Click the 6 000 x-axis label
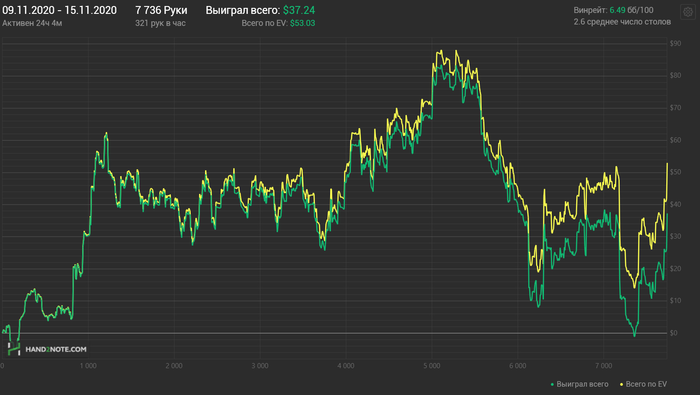 coord(517,366)
